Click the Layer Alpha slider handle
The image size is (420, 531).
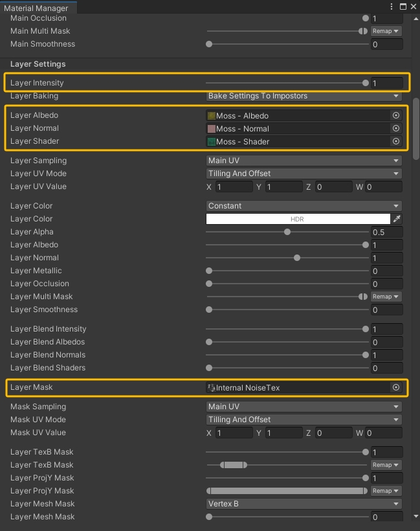[287, 232]
